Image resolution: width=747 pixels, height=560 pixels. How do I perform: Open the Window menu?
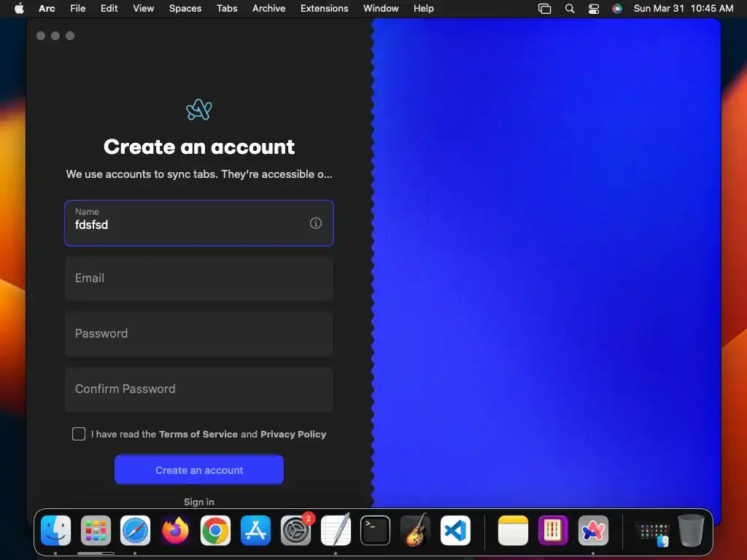click(381, 8)
